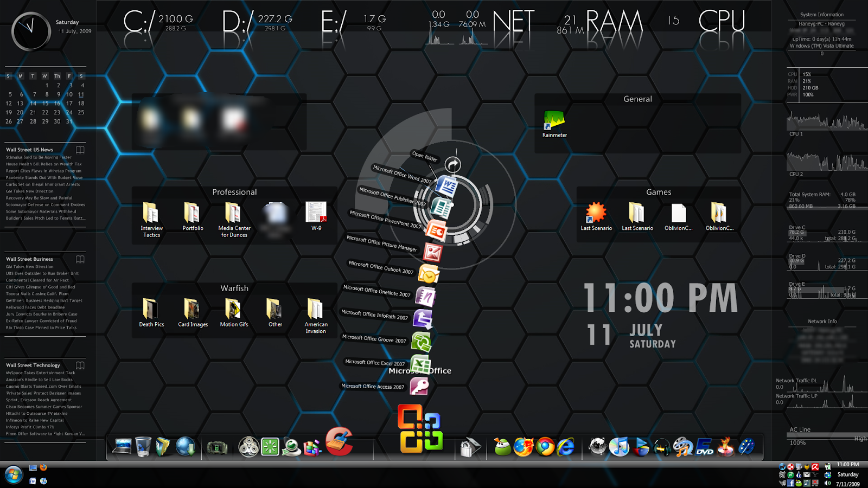This screenshot has height=488, width=868.
Task: Open the disc burning flame dock icon
Action: (726, 447)
